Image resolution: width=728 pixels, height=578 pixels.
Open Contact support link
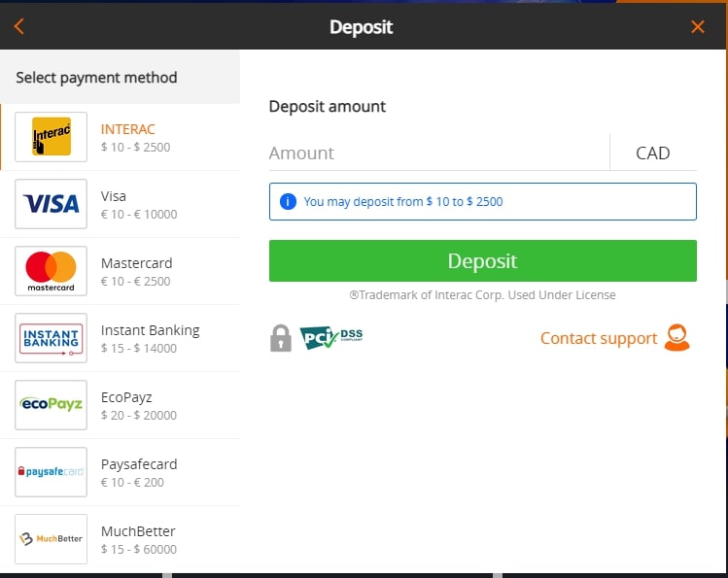tap(599, 338)
